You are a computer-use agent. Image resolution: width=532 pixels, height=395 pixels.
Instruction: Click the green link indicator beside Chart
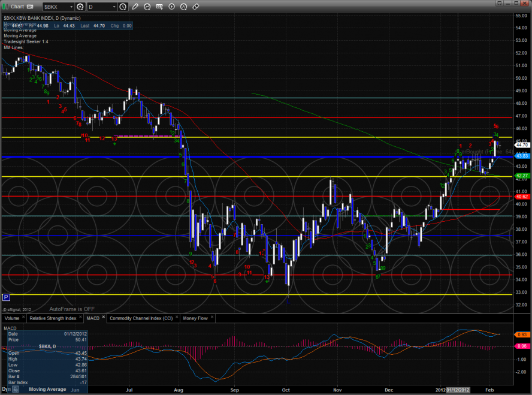[x=5, y=7]
